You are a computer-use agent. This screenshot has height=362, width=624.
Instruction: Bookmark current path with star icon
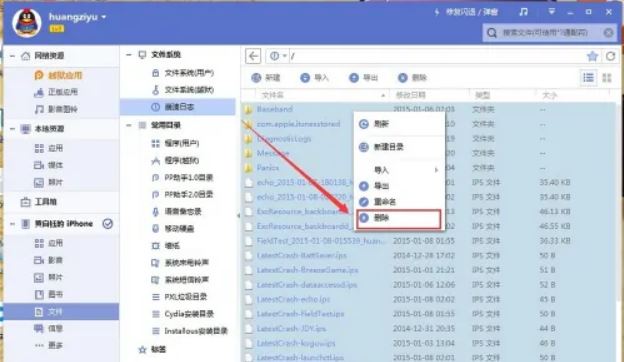click(593, 56)
